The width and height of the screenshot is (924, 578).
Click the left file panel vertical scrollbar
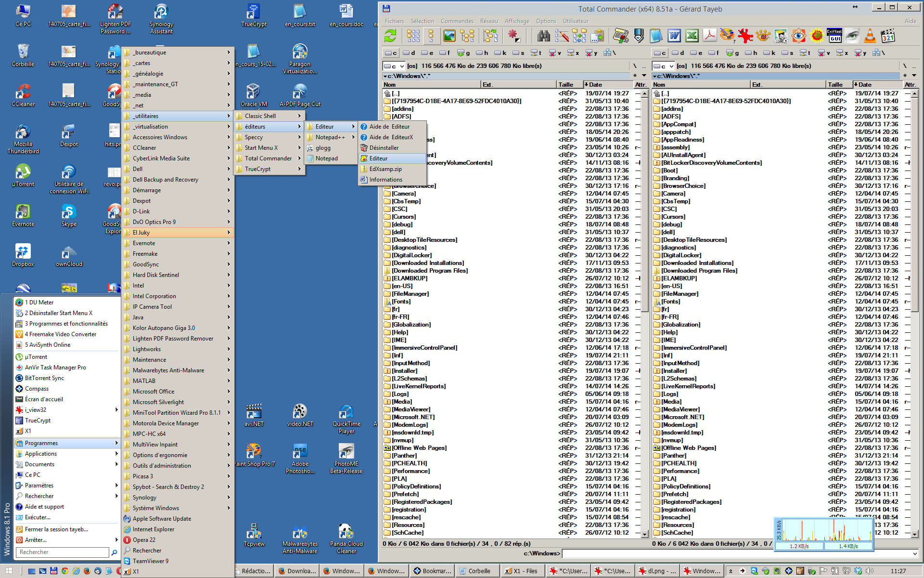point(645,313)
